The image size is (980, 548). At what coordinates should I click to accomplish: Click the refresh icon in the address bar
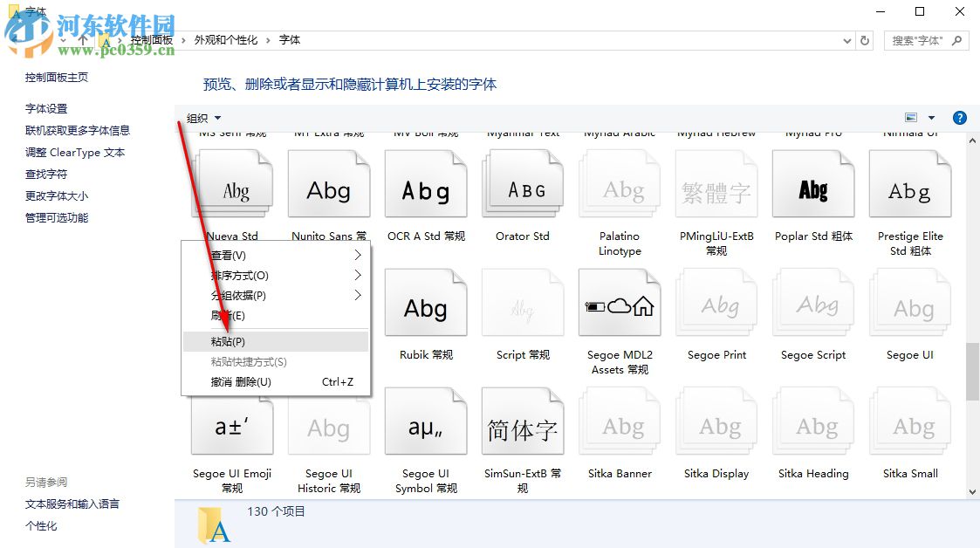pyautogui.click(x=864, y=40)
